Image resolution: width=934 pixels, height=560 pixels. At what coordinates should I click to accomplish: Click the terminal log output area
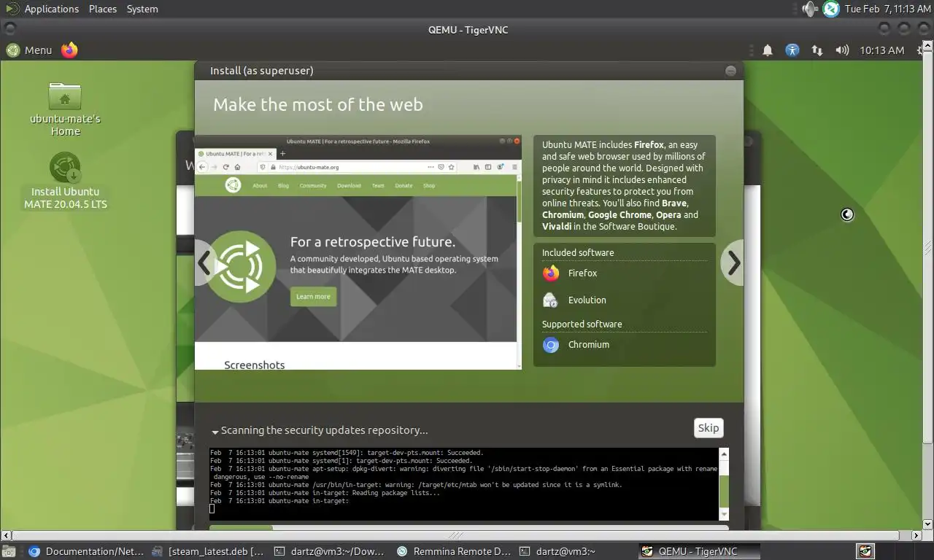[464, 483]
